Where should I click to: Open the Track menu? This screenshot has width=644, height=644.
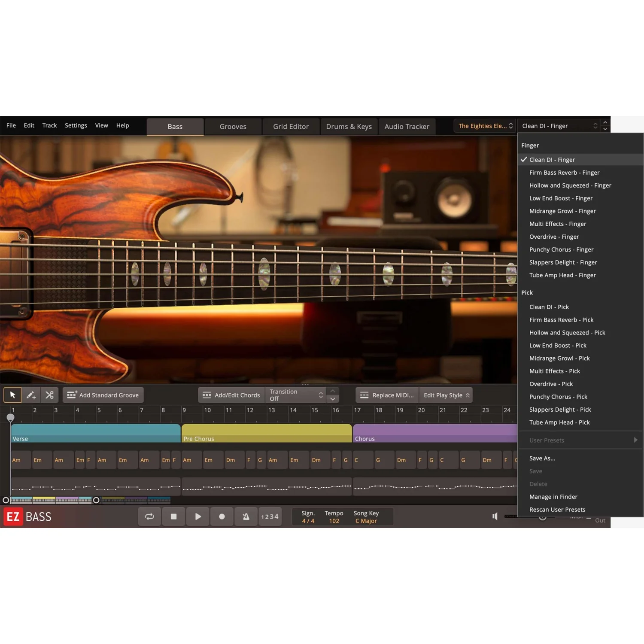49,125
